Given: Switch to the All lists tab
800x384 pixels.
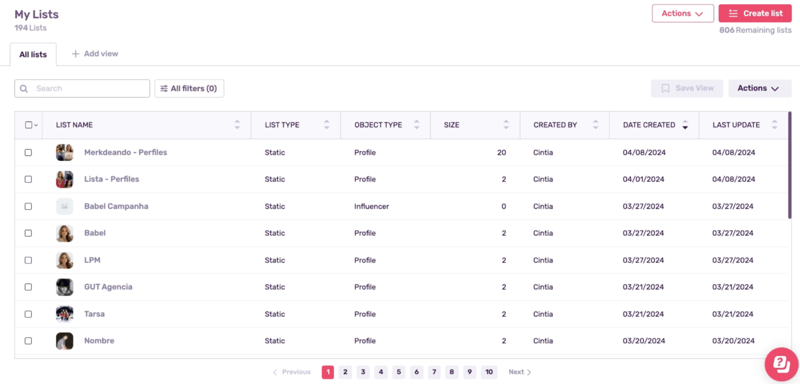Looking at the screenshot, I should 33,55.
